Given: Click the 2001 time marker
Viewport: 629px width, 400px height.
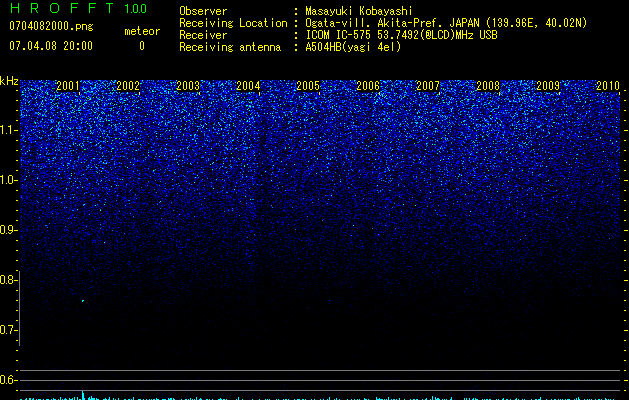Looking at the screenshot, I should [68, 86].
